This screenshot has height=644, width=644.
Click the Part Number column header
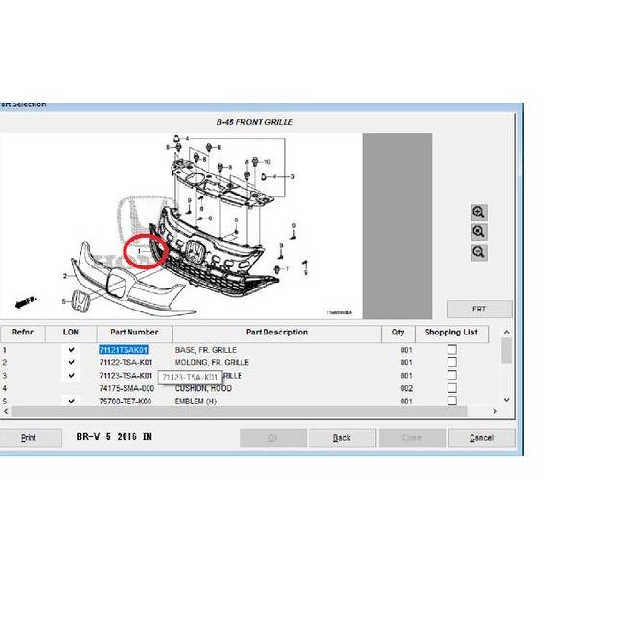coord(134,333)
